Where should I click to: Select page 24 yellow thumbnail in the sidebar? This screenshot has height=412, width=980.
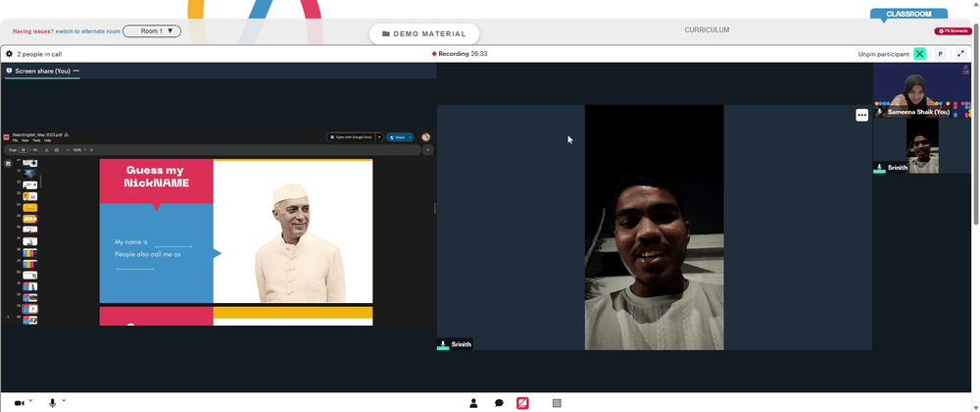(x=30, y=208)
